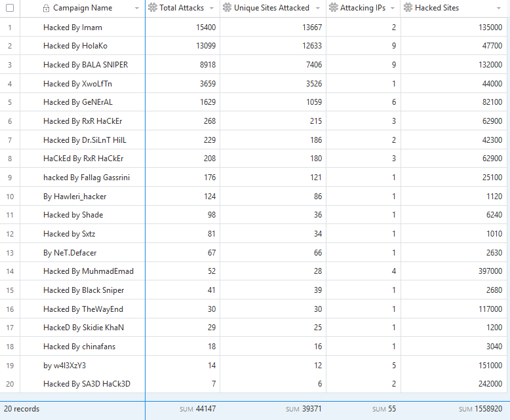510x420 pixels.
Task: Select the 'Hacked By Imam' campaign cell
Action: [73, 28]
